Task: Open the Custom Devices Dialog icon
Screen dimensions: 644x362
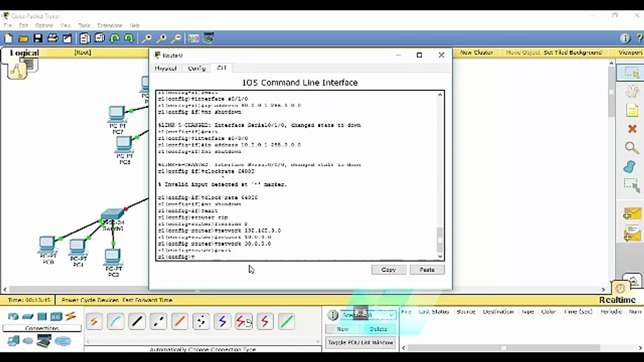Action: pos(208,38)
